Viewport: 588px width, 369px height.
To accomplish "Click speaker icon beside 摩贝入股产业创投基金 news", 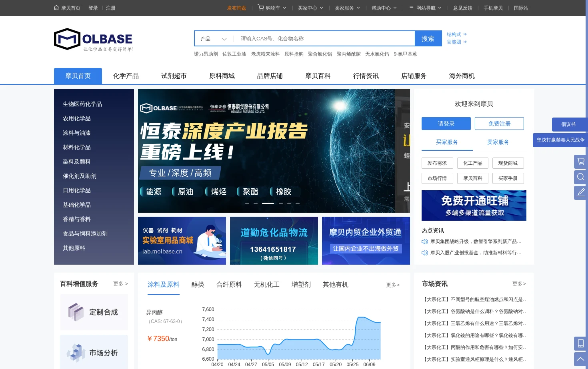I will [x=425, y=253].
